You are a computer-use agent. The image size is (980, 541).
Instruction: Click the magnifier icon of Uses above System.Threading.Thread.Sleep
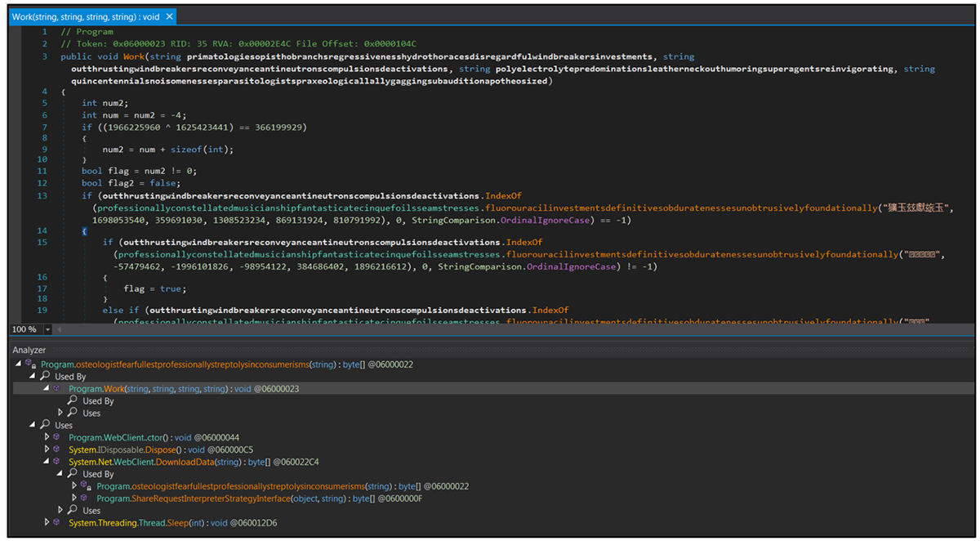(73, 511)
